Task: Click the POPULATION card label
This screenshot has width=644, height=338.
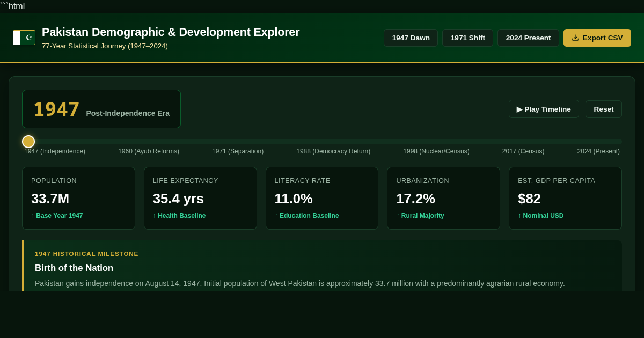Action: click(x=54, y=181)
